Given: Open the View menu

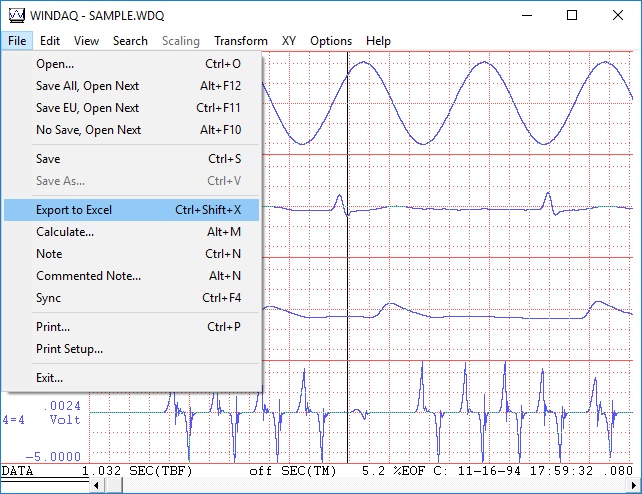Looking at the screenshot, I should (86, 41).
